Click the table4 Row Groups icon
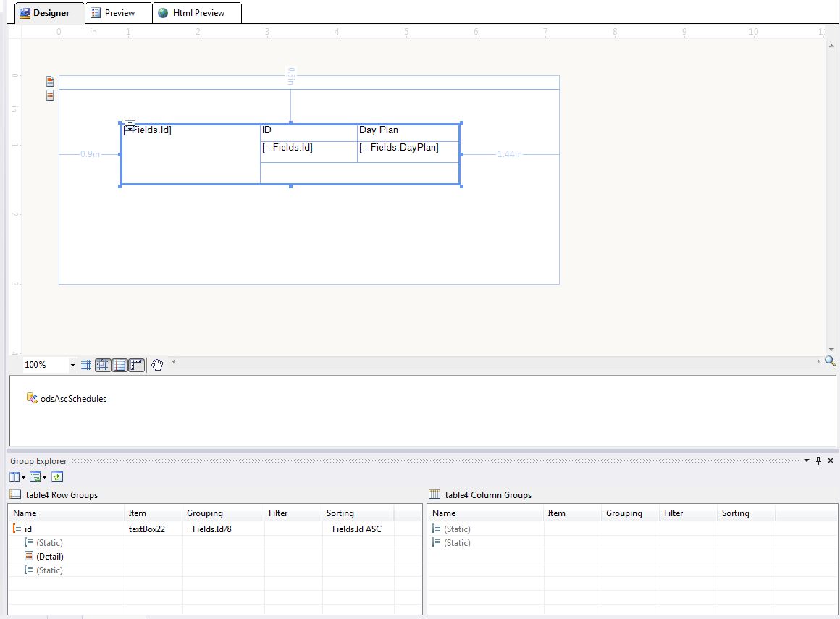 [x=15, y=494]
